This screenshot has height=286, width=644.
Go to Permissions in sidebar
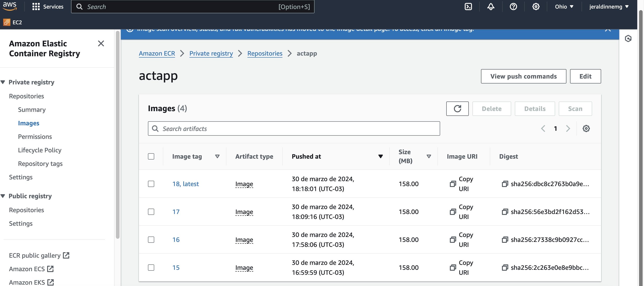tap(35, 137)
